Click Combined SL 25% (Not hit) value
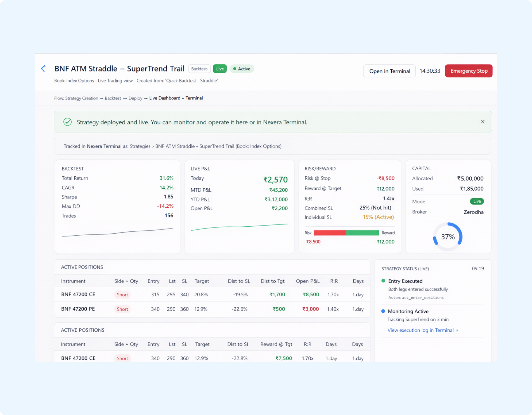Image resolution: width=532 pixels, height=415 pixels. click(375, 208)
